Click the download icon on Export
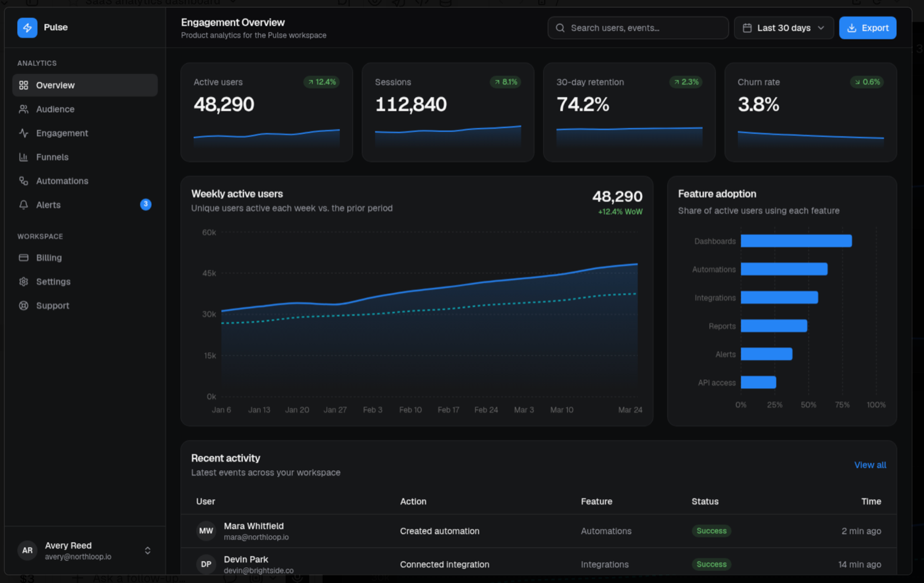 (852, 28)
